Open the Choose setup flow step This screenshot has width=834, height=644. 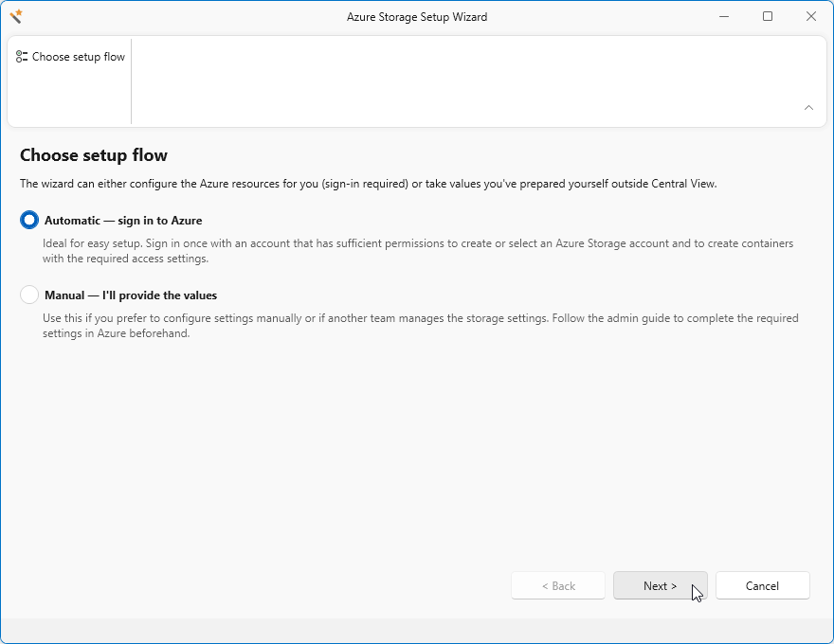pyautogui.click(x=70, y=57)
